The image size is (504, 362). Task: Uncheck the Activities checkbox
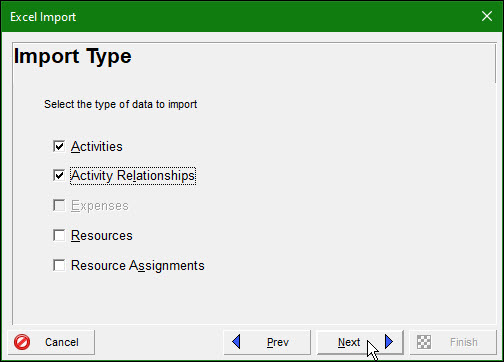coord(59,146)
